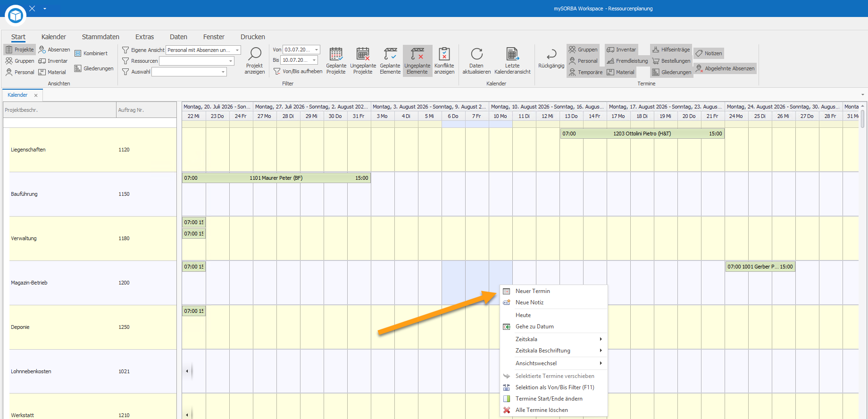
Task: Toggle Bestellungen in Termine
Action: 671,61
